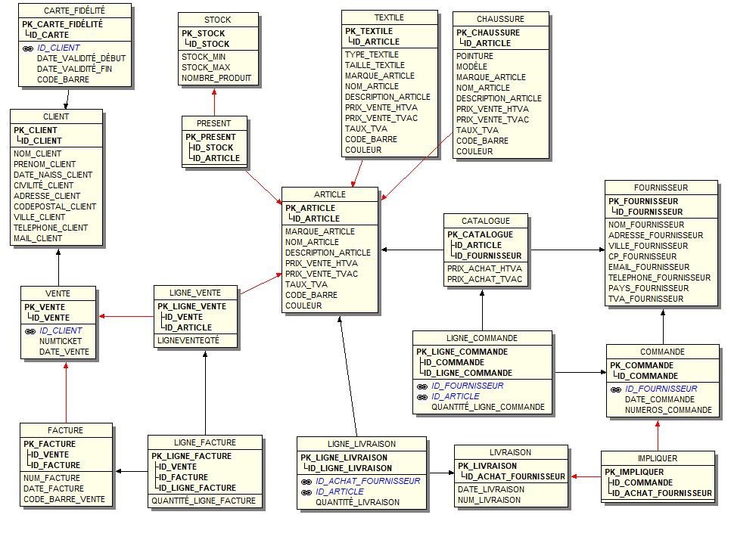Click DATE_COMMANDE field
Screen dimensions: 756x549
click(x=660, y=400)
